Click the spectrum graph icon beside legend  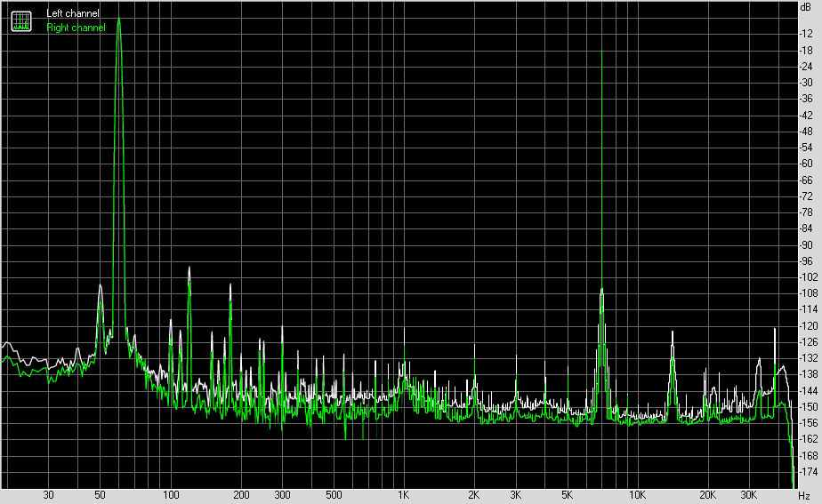[21, 21]
